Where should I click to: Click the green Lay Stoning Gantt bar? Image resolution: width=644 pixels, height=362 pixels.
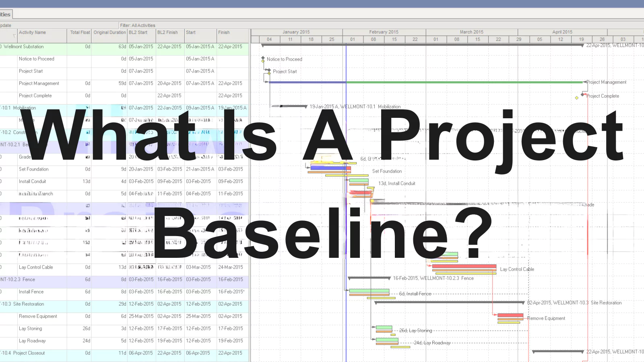tap(384, 328)
